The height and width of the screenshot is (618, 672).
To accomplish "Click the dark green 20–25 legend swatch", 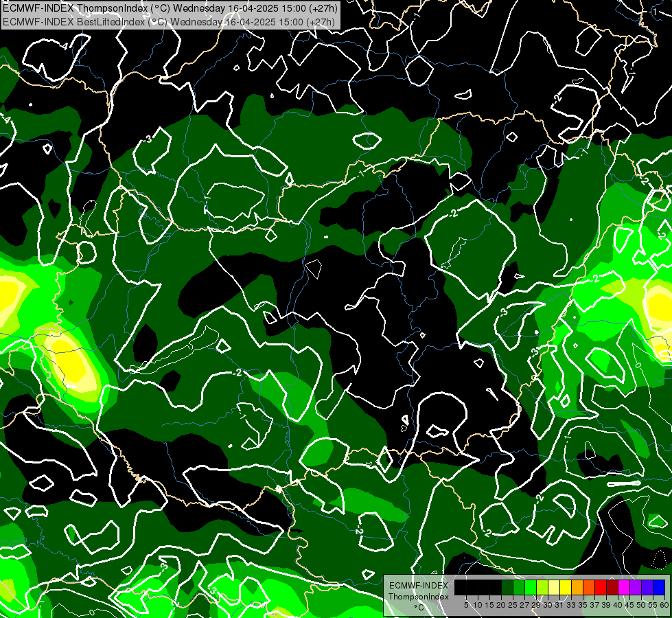I will pyautogui.click(x=507, y=587).
